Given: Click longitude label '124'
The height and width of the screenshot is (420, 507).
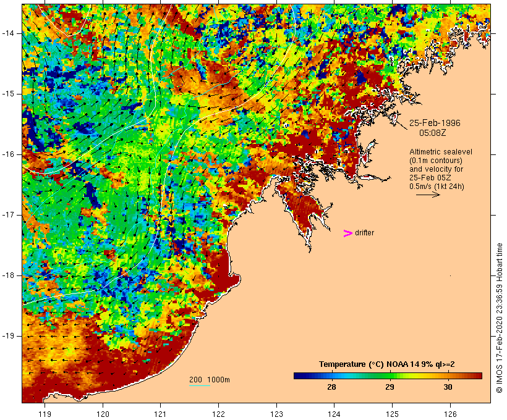Looking at the screenshot, I should click(x=334, y=414).
